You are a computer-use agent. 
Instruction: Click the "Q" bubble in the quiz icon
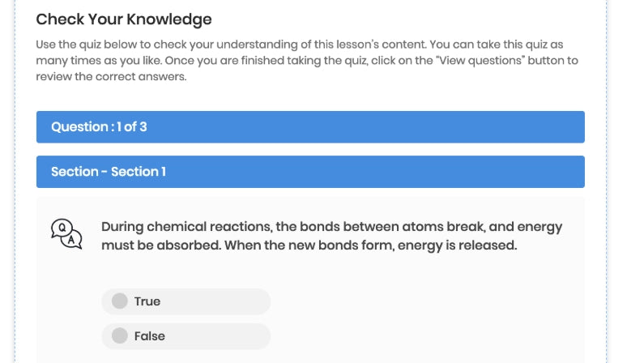(62, 228)
